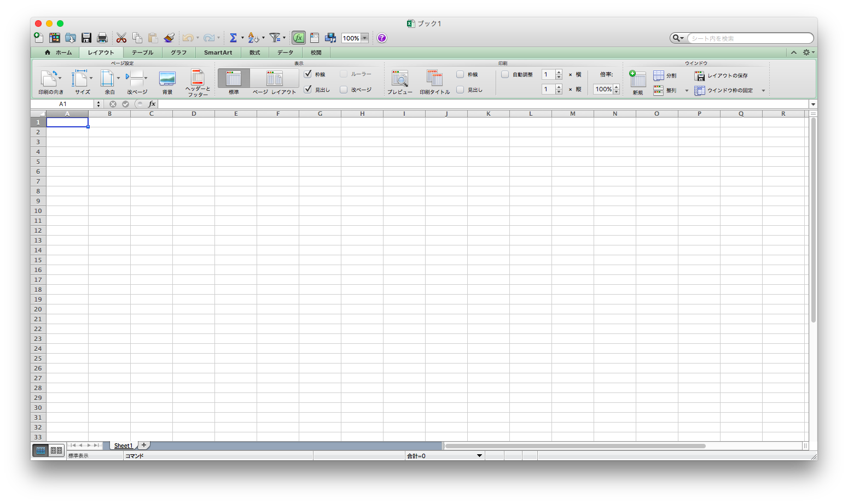
Task: Open the データ ribbon tab
Action: pyautogui.click(x=285, y=52)
